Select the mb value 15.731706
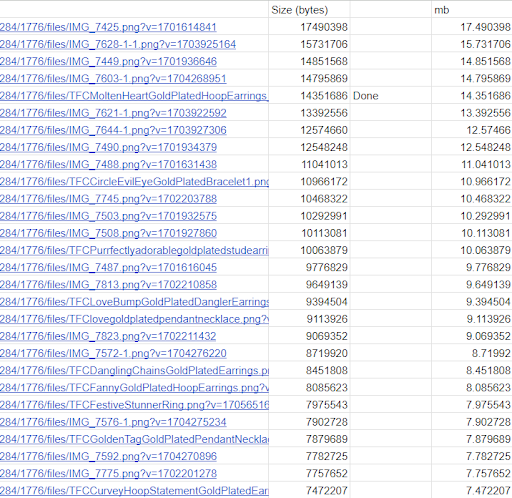The height and width of the screenshot is (498, 512). 472,44
